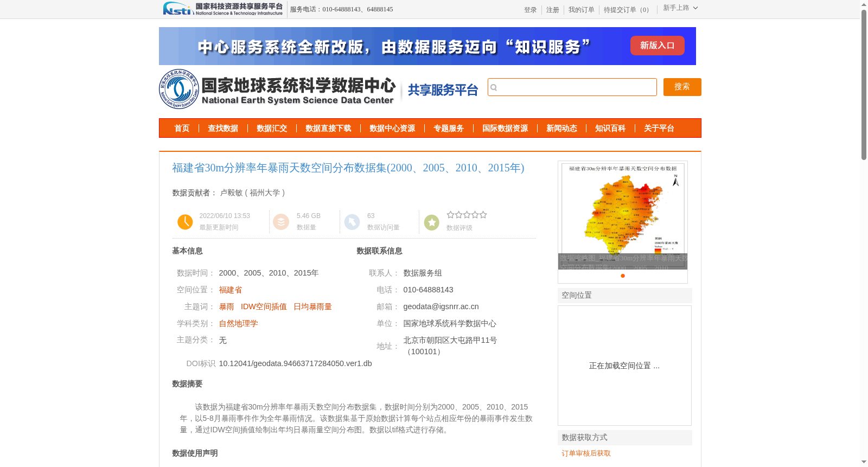This screenshot has height=467, width=868.
Task: Open the 数据直接下载 menu
Action: tap(328, 128)
